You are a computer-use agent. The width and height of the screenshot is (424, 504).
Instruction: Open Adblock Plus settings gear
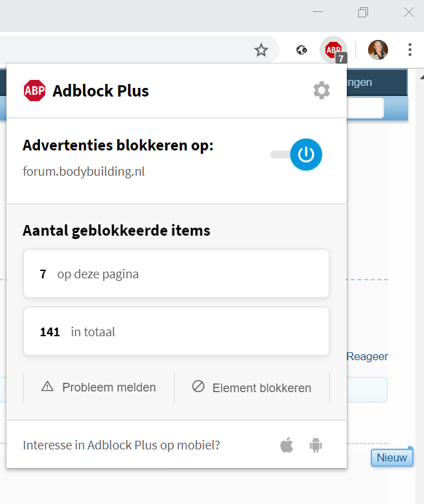pyautogui.click(x=321, y=91)
